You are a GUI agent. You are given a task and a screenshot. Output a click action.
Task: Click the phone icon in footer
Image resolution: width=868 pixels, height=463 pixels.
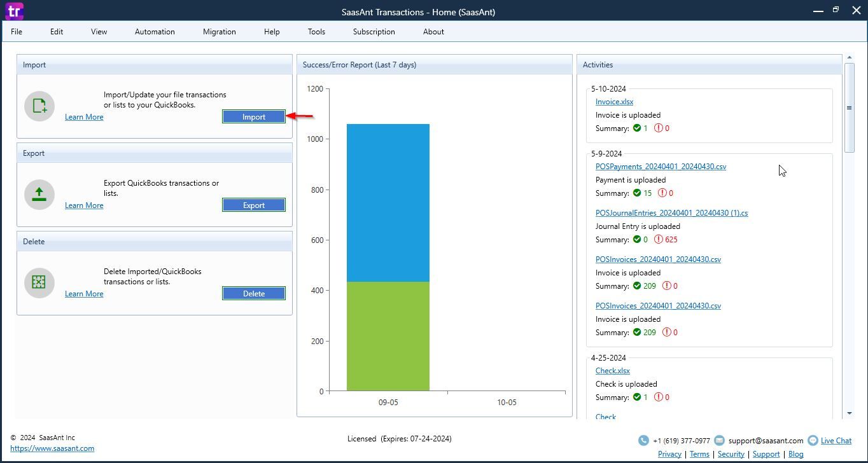pyautogui.click(x=643, y=440)
